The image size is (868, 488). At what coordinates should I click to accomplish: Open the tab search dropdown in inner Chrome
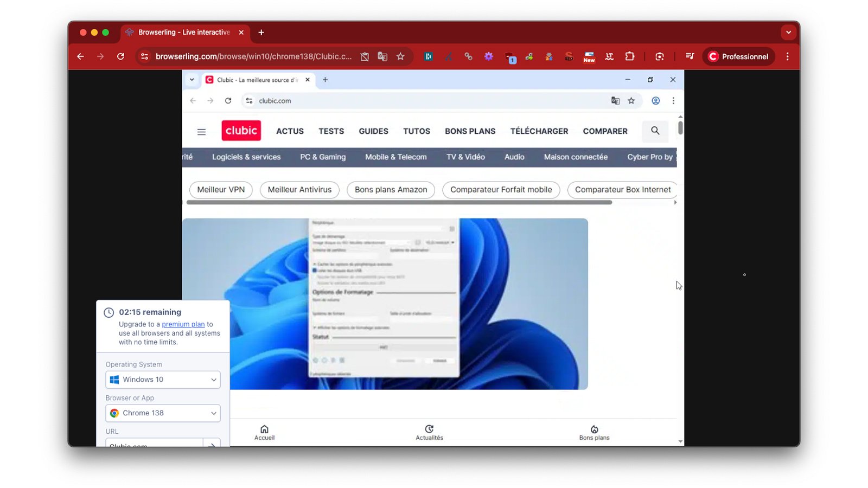click(192, 80)
